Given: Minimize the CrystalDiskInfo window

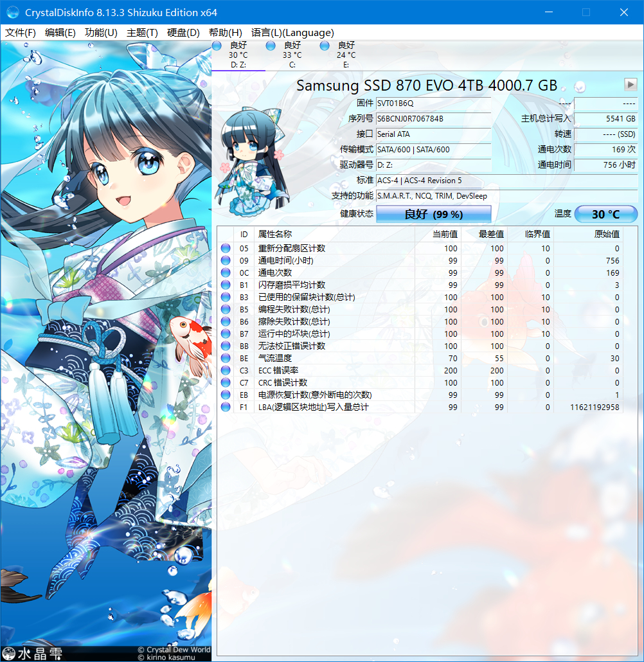Looking at the screenshot, I should [549, 12].
